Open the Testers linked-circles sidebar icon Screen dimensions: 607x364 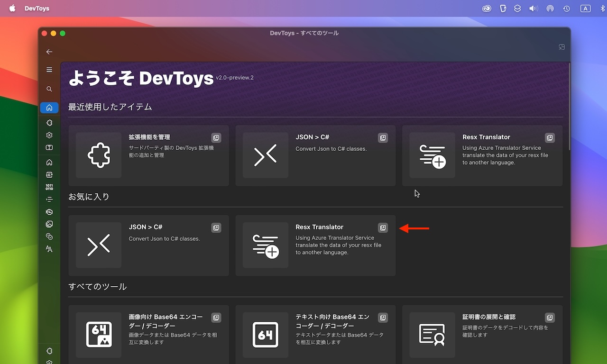pyautogui.click(x=49, y=237)
